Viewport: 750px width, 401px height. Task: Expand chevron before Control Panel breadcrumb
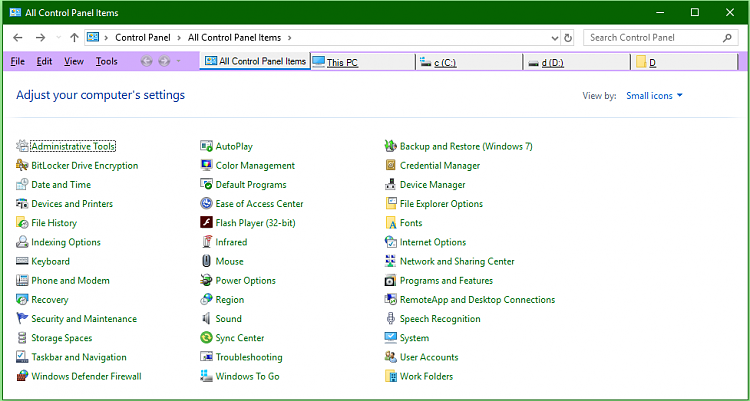click(106, 37)
